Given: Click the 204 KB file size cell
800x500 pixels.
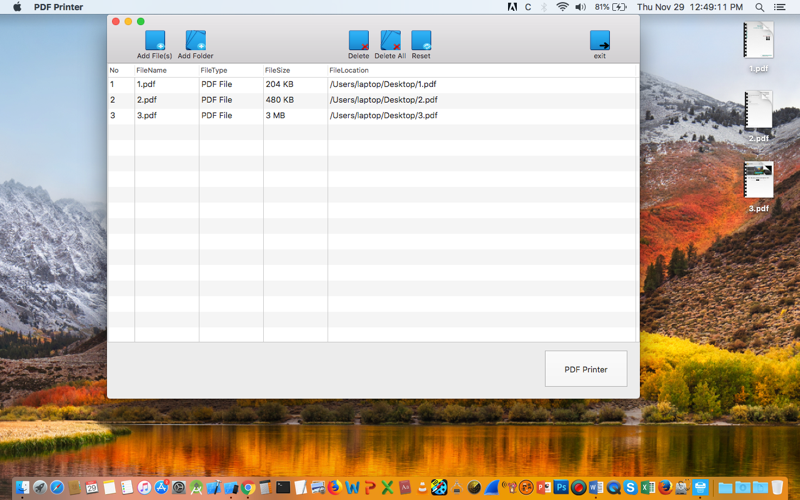Looking at the screenshot, I should [295, 84].
